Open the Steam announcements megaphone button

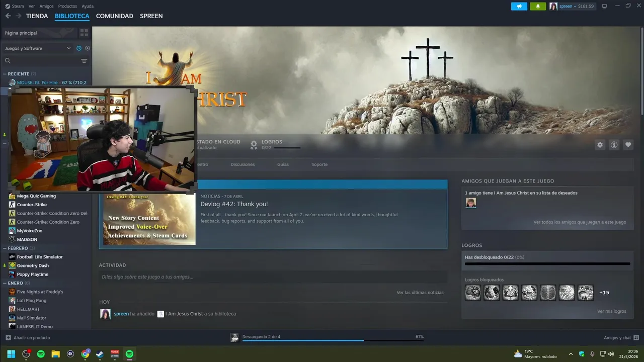[x=519, y=6]
